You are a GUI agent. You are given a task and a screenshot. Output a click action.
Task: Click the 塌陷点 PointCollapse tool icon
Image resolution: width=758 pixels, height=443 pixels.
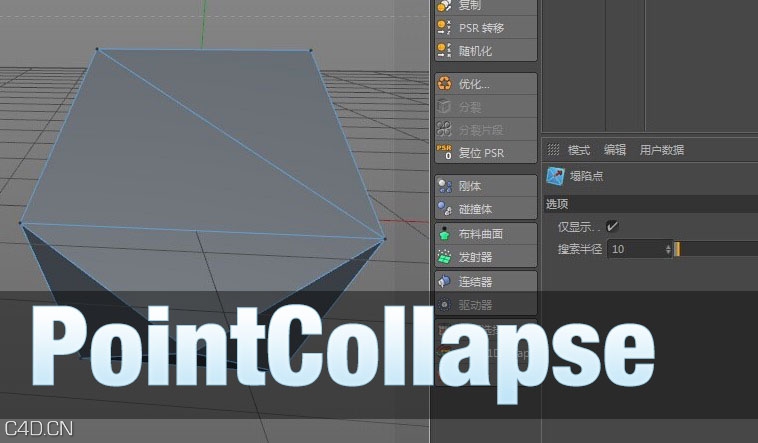tap(555, 176)
